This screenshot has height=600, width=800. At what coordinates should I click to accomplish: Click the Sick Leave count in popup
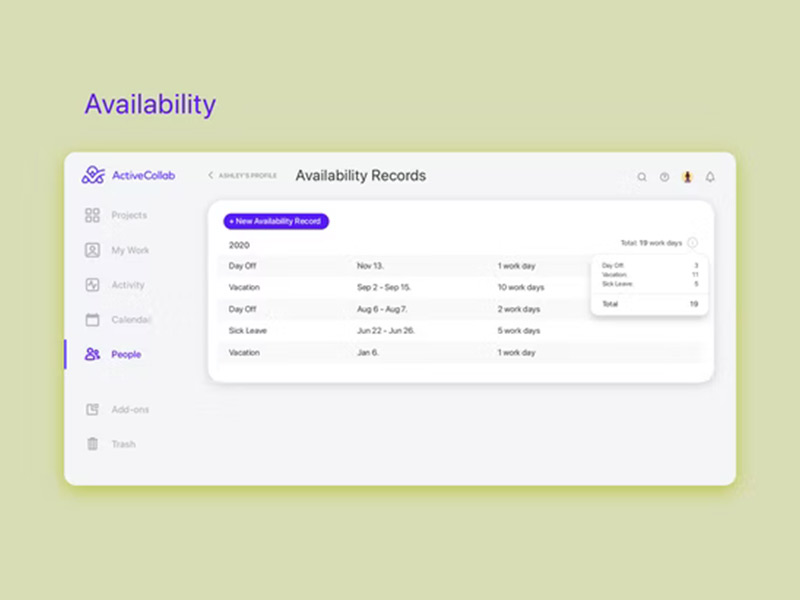click(696, 284)
